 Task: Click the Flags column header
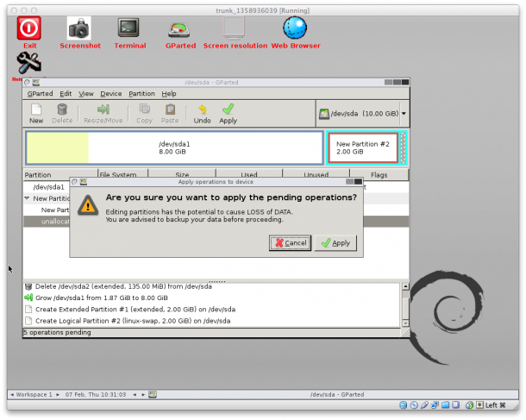click(379, 174)
